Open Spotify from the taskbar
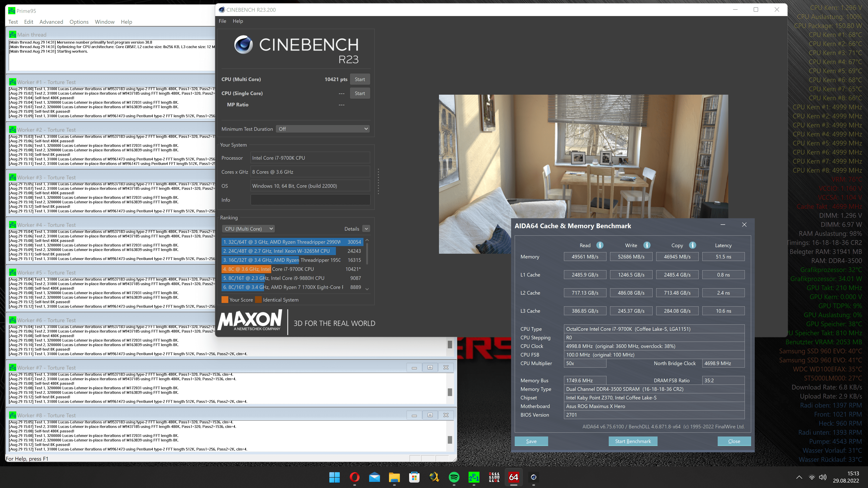The height and width of the screenshot is (488, 868). click(454, 477)
